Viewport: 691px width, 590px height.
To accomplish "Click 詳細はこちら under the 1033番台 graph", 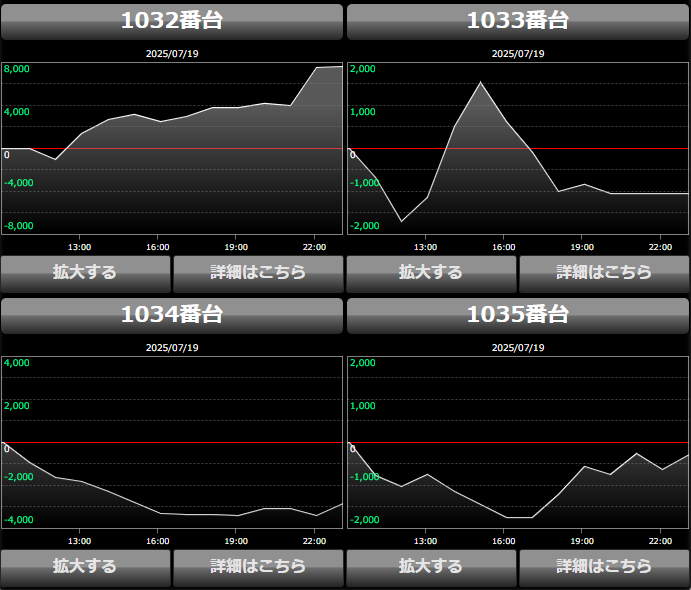I will 604,274.
